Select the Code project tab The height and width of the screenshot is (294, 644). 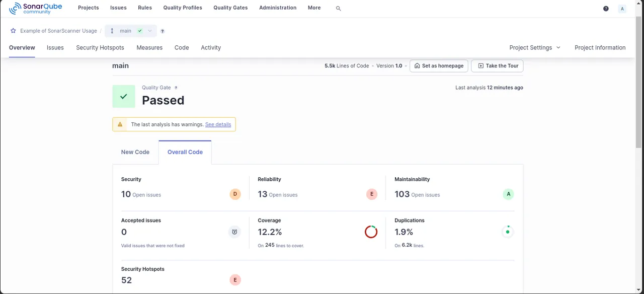(182, 47)
